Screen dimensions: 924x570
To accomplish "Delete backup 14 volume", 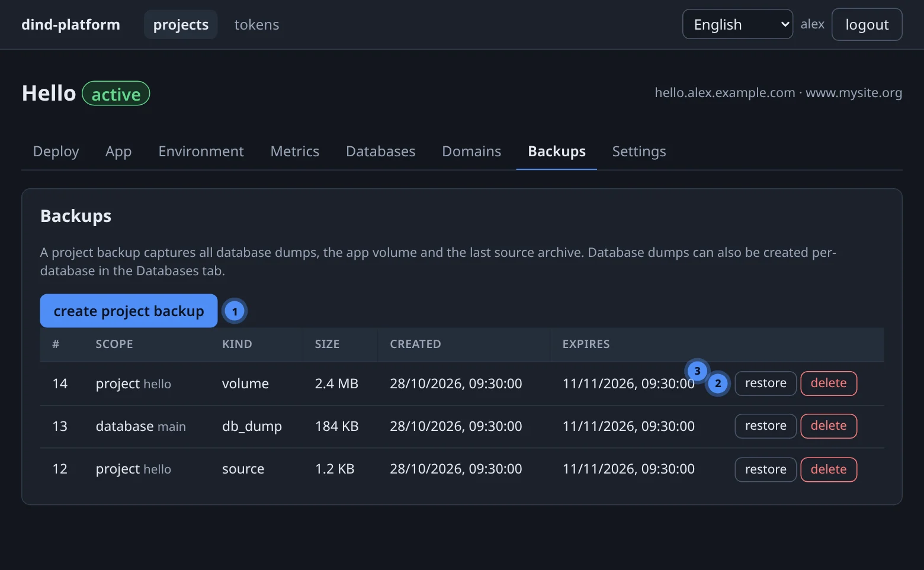I will coord(828,383).
